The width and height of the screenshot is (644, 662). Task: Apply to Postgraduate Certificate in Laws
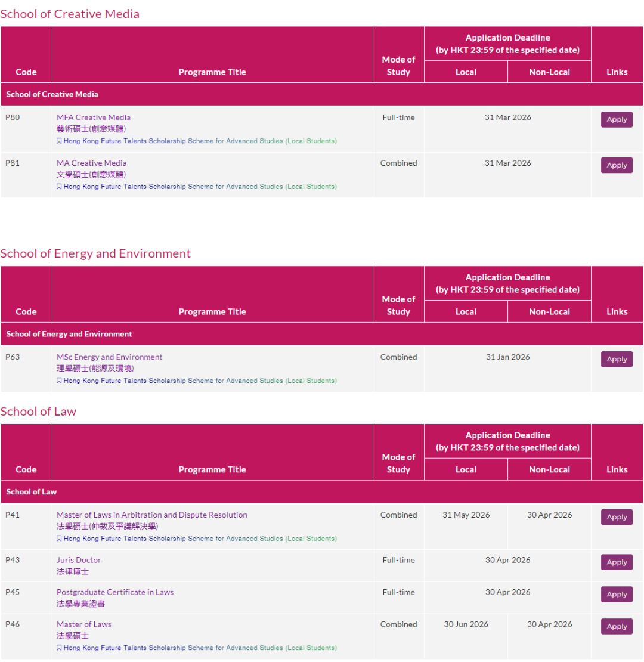[617, 595]
